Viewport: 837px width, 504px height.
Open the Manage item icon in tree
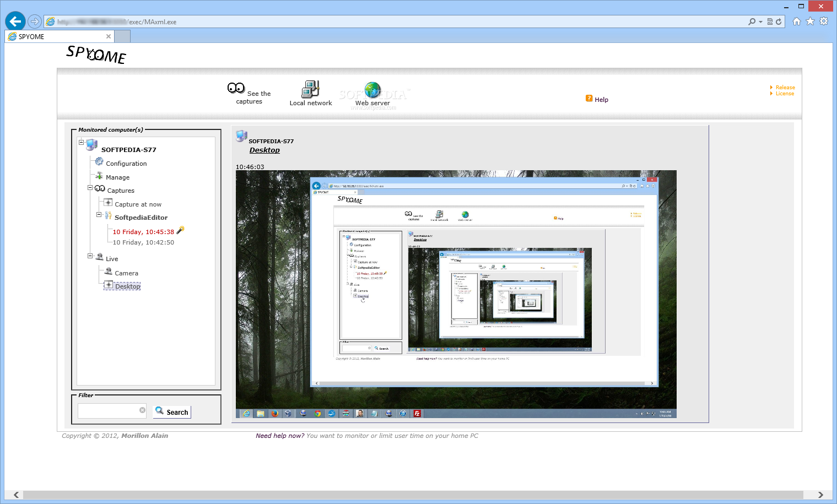(99, 176)
